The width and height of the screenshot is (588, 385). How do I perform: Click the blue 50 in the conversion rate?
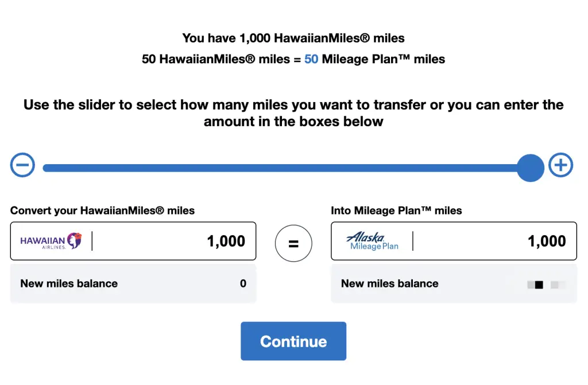[311, 59]
